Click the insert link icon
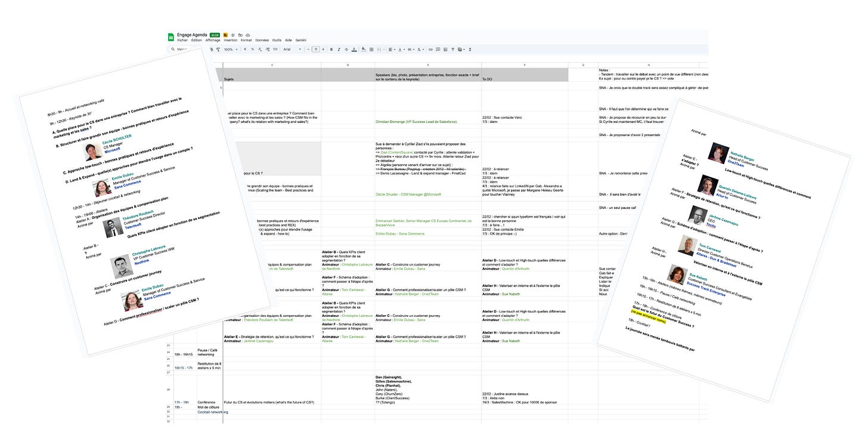Image resolution: width=868 pixels, height=438 pixels. click(x=430, y=49)
